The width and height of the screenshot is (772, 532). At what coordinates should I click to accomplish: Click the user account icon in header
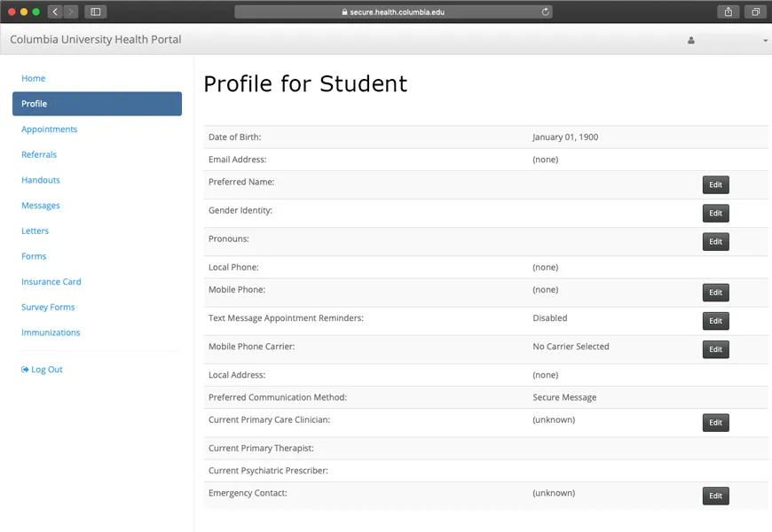[x=691, y=41]
